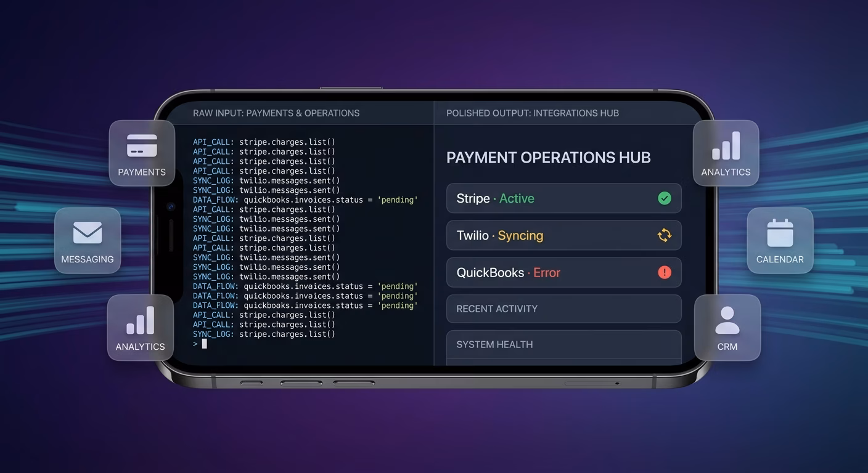Screen dimensions: 868x473
Task: Click the first API_CALL stripe.charges.list() line
Action: [x=264, y=142]
